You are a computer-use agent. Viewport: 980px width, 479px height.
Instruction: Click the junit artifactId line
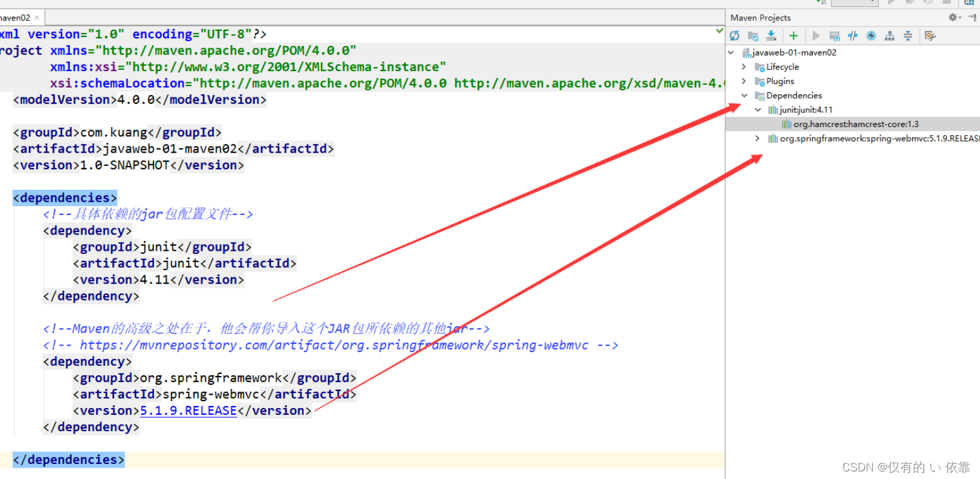[184, 263]
